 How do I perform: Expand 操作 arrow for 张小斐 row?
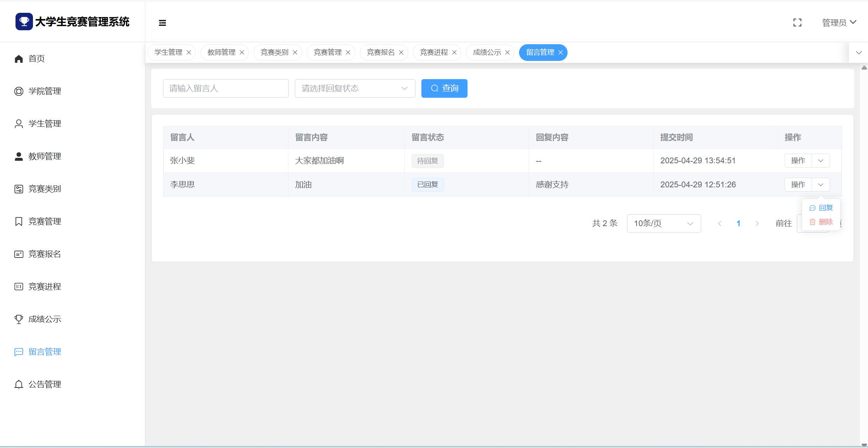[x=820, y=161]
